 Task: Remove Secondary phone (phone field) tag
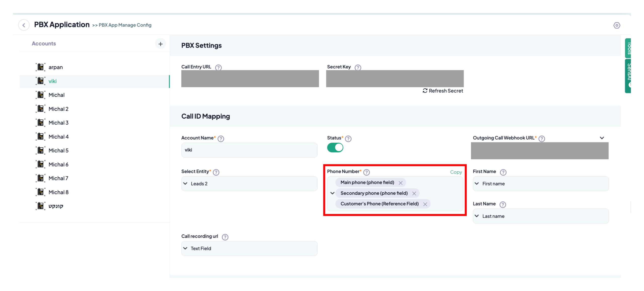(414, 193)
